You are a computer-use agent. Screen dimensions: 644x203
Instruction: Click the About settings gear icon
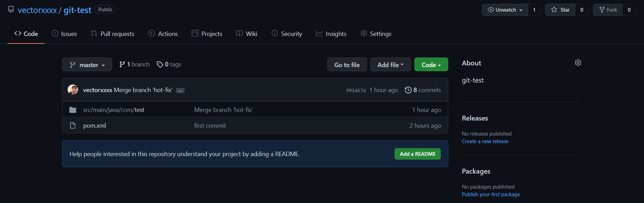[578, 63]
